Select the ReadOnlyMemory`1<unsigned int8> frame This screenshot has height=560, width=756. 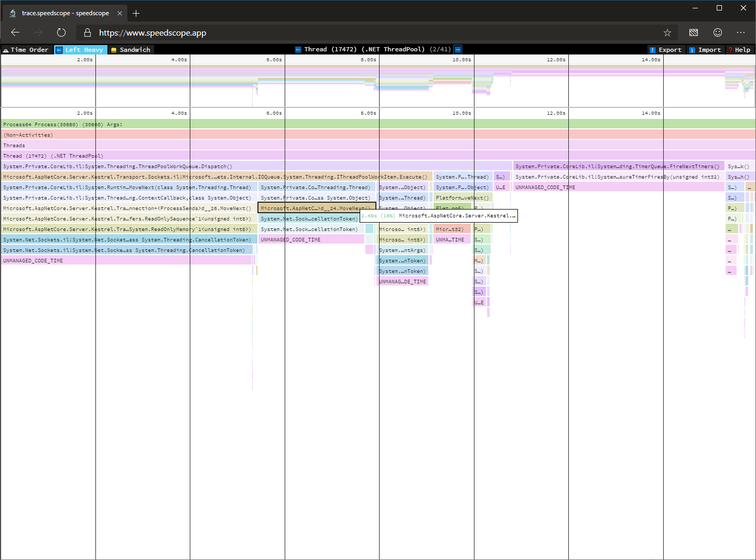pos(129,229)
